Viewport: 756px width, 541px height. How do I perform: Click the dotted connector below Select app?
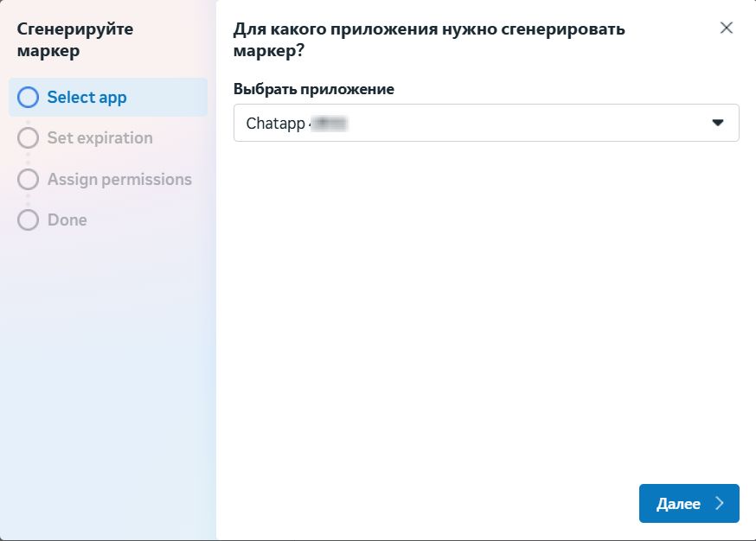28,118
